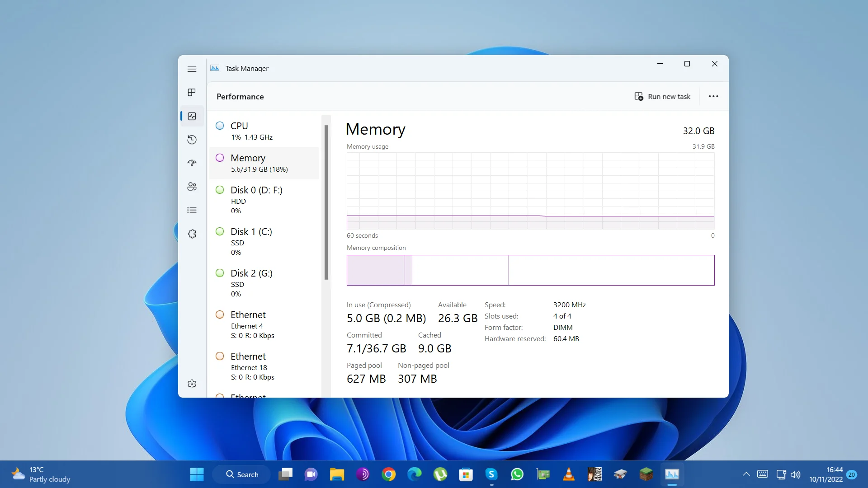Select the Memory performance item
The height and width of the screenshot is (488, 868).
pyautogui.click(x=264, y=163)
